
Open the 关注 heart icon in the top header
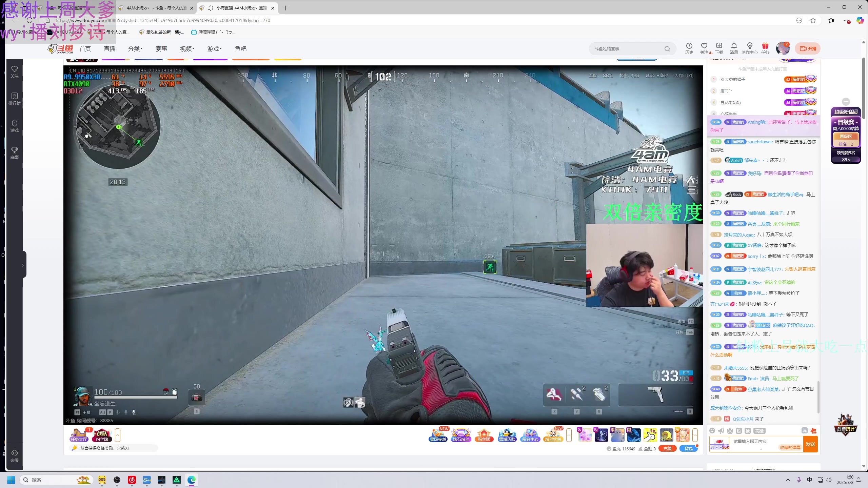tap(704, 48)
